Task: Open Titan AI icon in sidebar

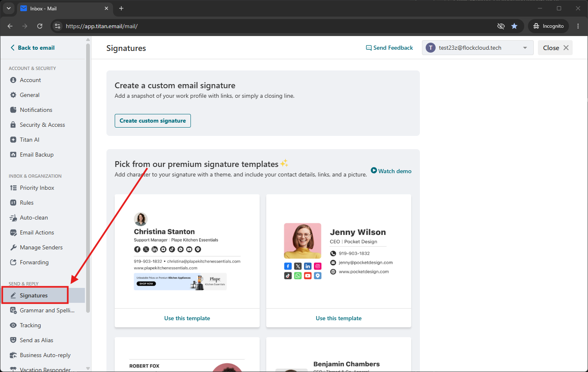Action: point(13,140)
